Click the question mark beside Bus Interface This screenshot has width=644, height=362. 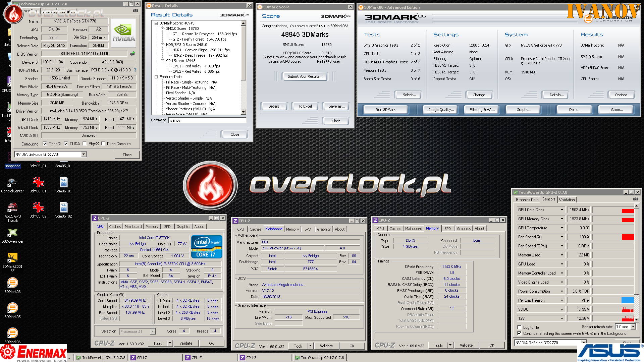tap(135, 70)
